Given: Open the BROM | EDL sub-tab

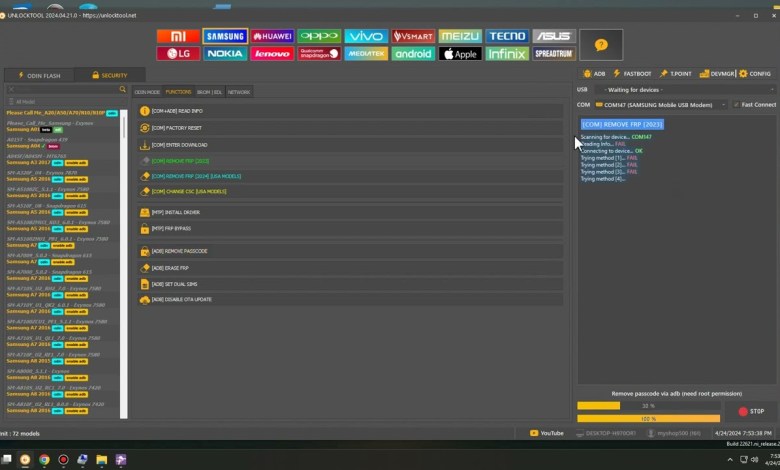Looking at the screenshot, I should point(209,92).
